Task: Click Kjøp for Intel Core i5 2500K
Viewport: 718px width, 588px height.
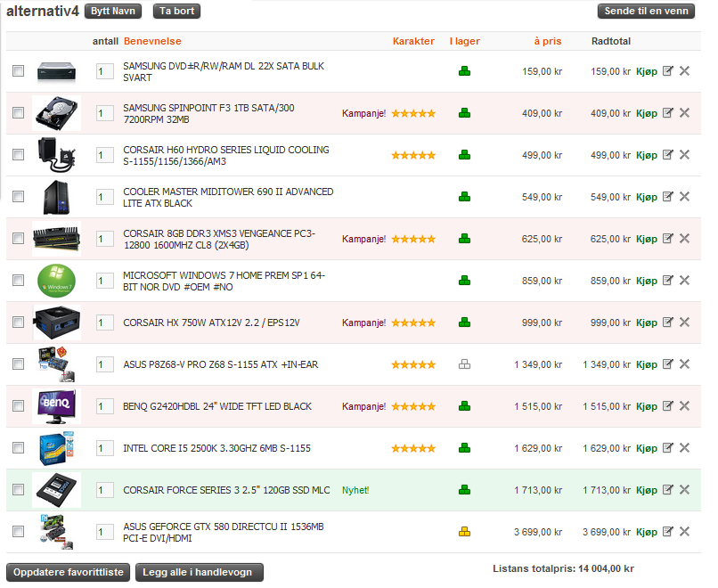Action: pos(647,448)
